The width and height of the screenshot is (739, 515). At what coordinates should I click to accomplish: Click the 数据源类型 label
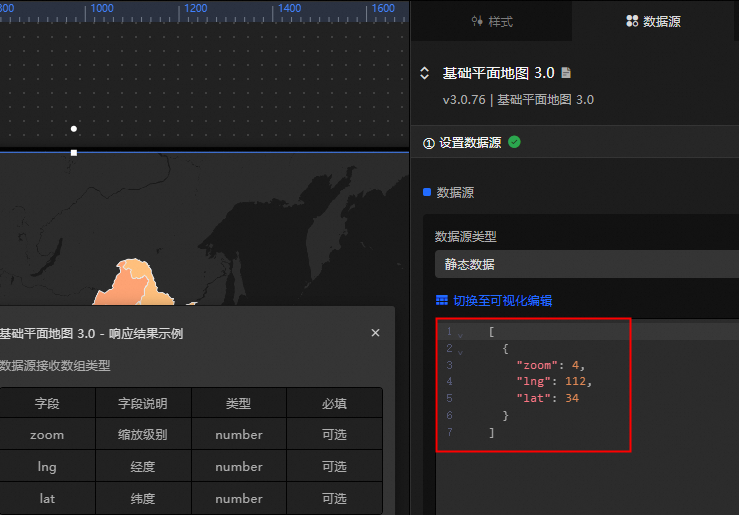point(466,237)
